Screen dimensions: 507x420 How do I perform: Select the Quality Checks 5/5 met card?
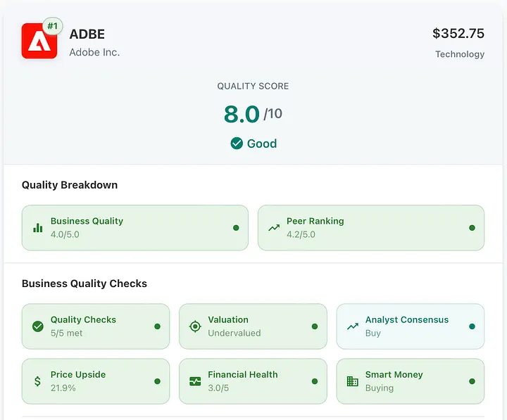96,326
